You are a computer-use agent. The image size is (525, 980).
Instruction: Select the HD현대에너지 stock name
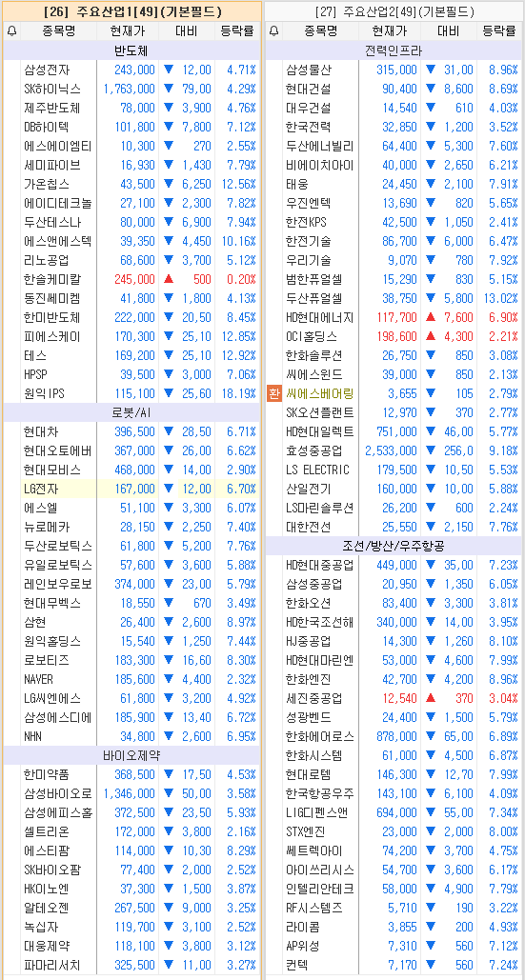pyautogui.click(x=319, y=317)
